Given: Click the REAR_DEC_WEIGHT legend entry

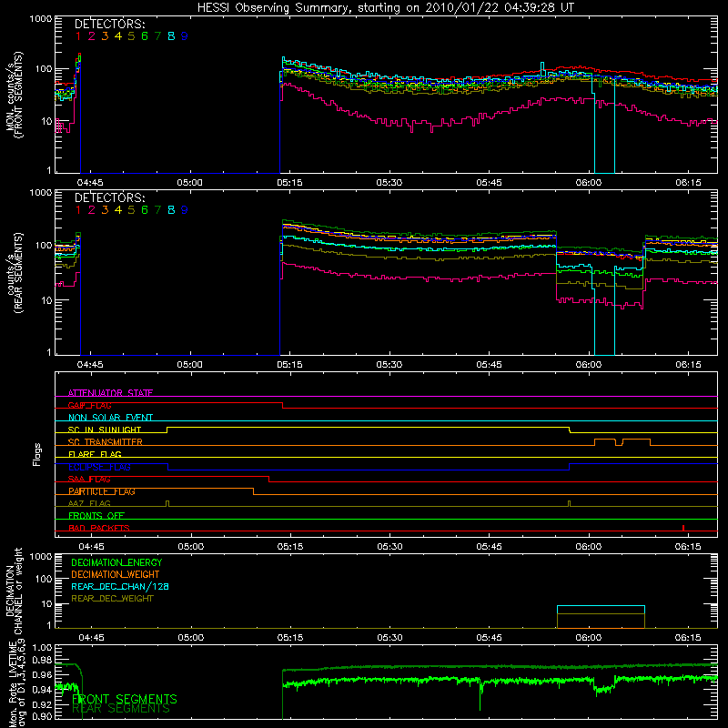Looking at the screenshot, I should pos(112,599).
